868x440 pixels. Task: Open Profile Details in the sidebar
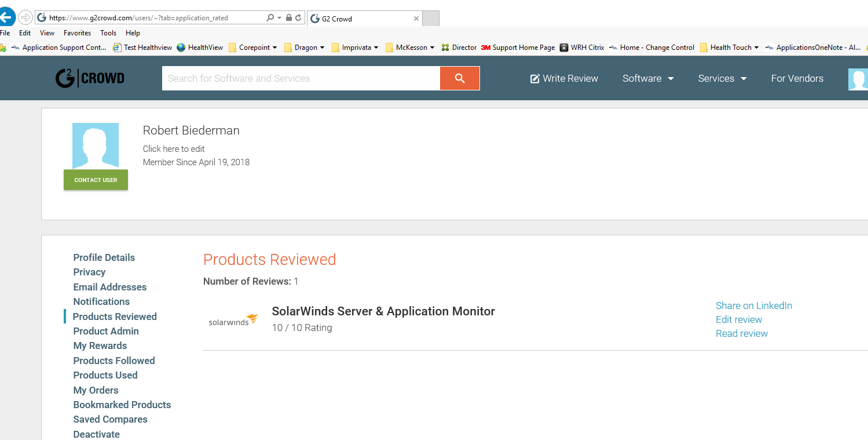pyautogui.click(x=104, y=257)
